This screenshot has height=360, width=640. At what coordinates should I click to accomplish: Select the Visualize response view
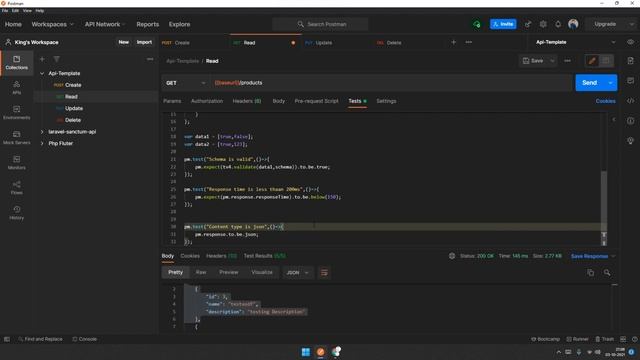coord(262,272)
